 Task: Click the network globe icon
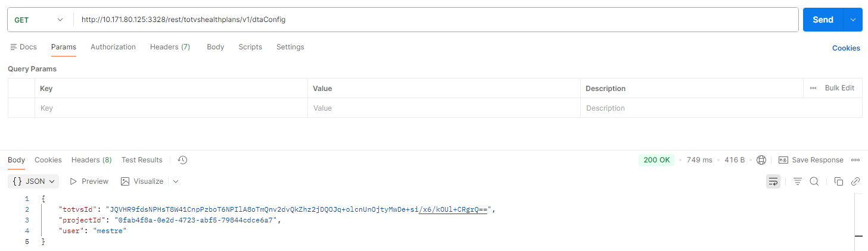pyautogui.click(x=761, y=160)
